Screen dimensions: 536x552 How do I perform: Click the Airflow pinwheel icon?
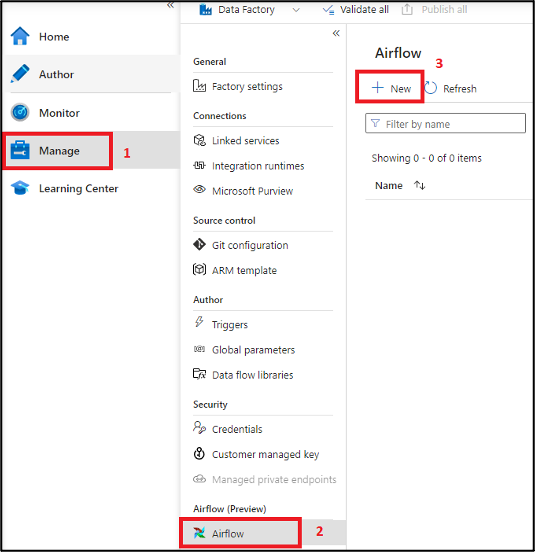pyautogui.click(x=199, y=533)
